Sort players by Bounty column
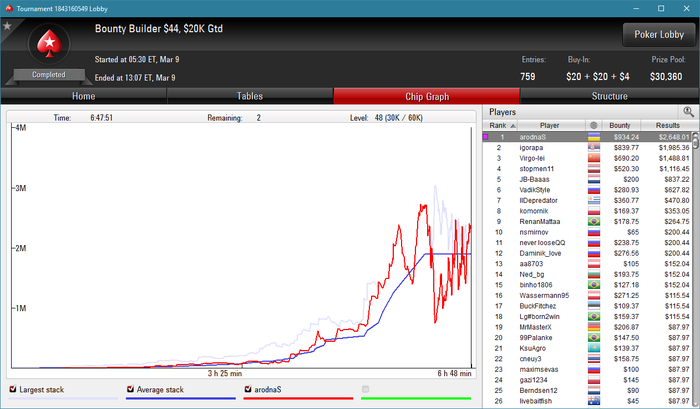This screenshot has width=700, height=409. [620, 125]
